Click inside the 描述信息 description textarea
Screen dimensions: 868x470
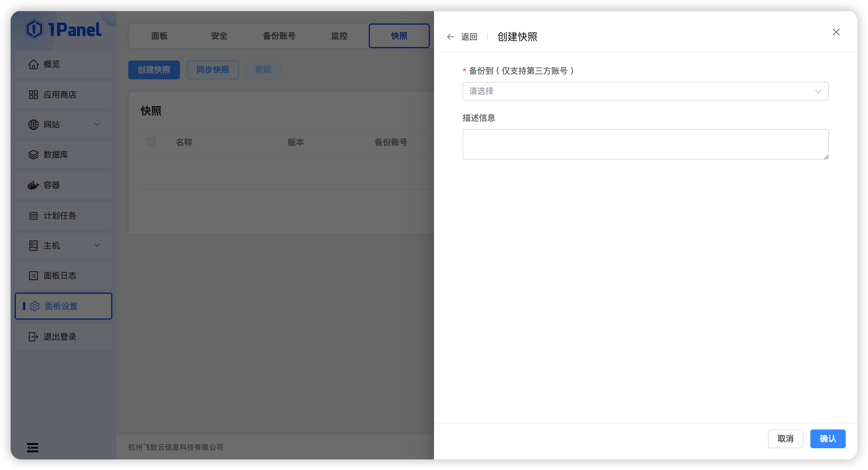[x=645, y=144]
